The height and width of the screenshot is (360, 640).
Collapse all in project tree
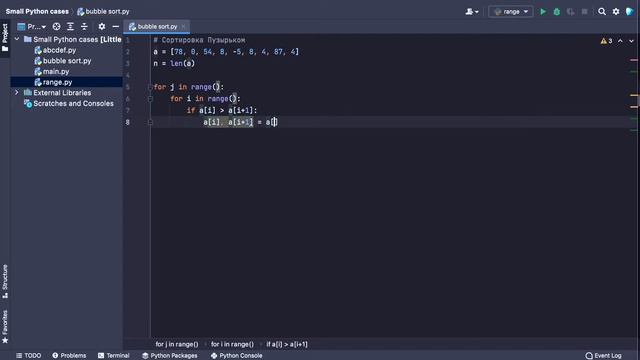(x=84, y=27)
